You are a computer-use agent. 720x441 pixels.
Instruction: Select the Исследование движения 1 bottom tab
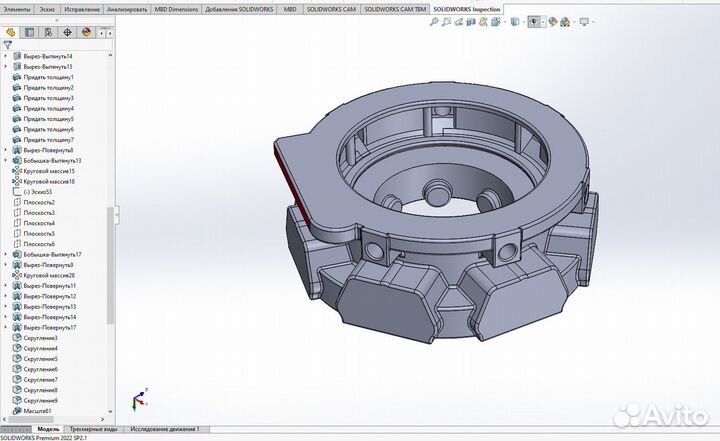pos(165,429)
